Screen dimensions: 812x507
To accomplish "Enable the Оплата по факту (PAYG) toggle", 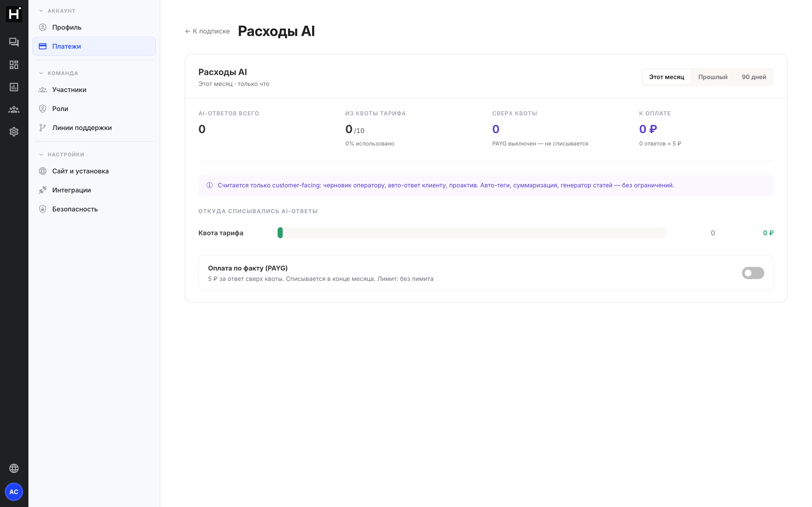I will click(x=753, y=273).
